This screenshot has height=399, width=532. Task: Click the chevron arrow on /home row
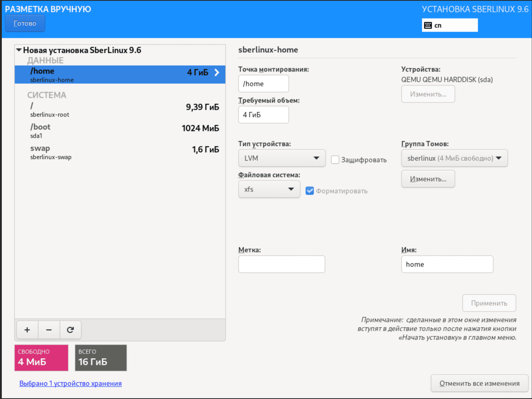tap(217, 72)
